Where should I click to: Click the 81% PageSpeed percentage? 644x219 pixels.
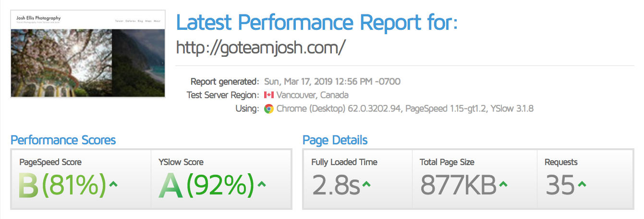[74, 185]
